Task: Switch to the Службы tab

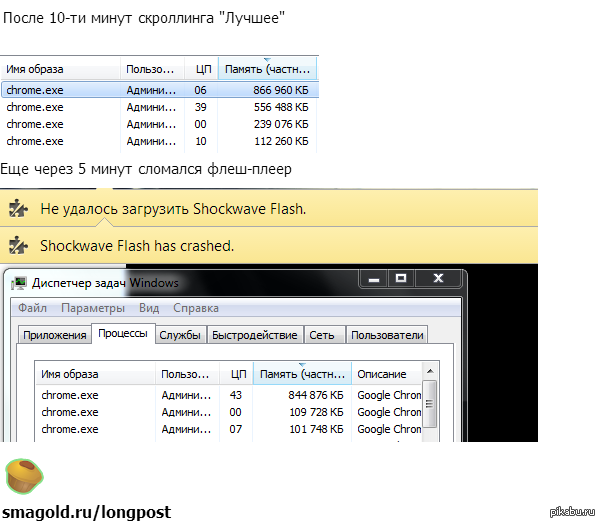Action: pyautogui.click(x=180, y=336)
